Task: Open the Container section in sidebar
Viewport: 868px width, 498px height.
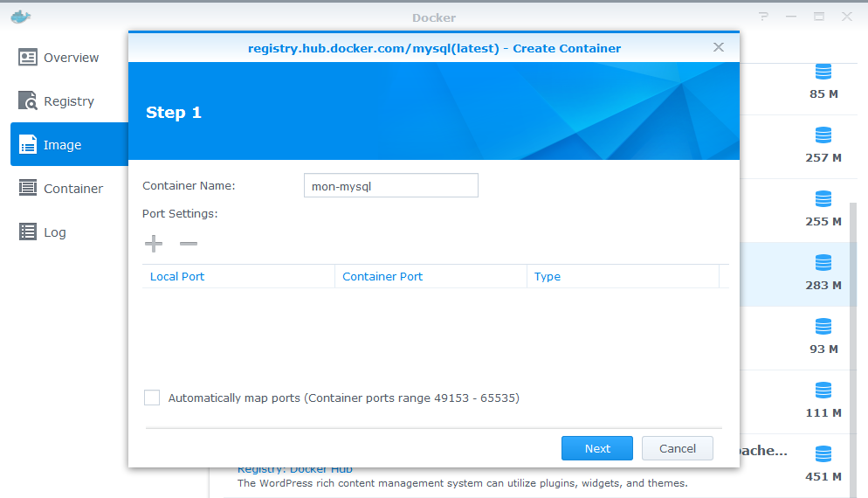Action: 69,189
